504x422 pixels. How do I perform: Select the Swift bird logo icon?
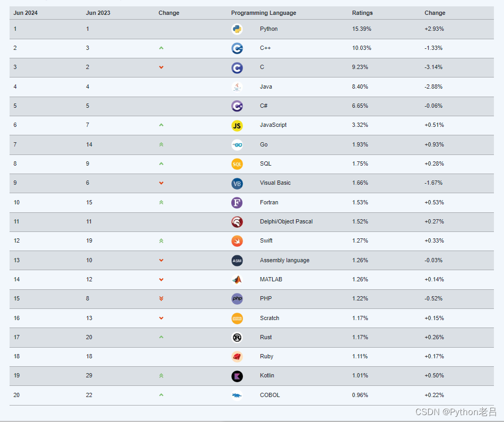coord(237,241)
